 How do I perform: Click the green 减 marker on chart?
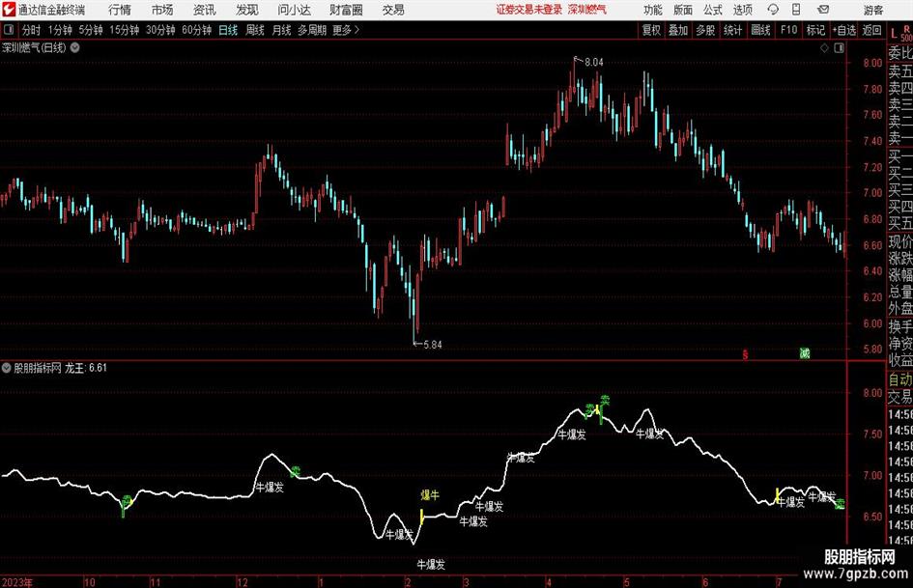[804, 352]
